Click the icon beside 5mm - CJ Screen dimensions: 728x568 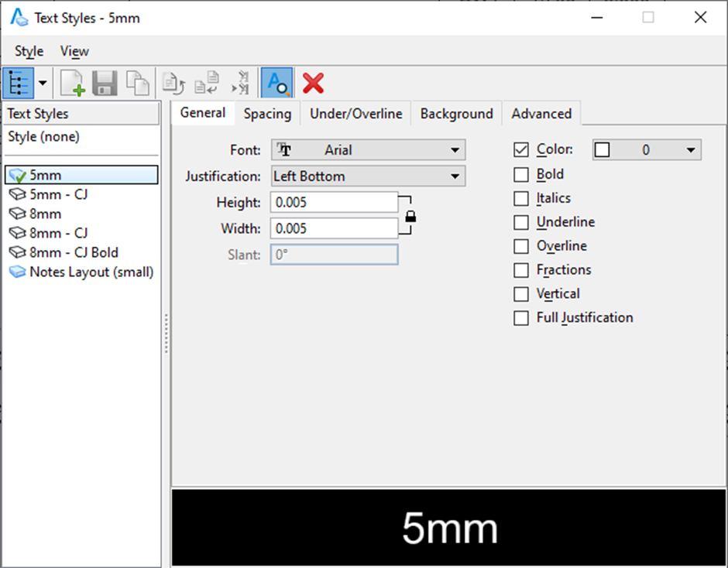pos(18,194)
